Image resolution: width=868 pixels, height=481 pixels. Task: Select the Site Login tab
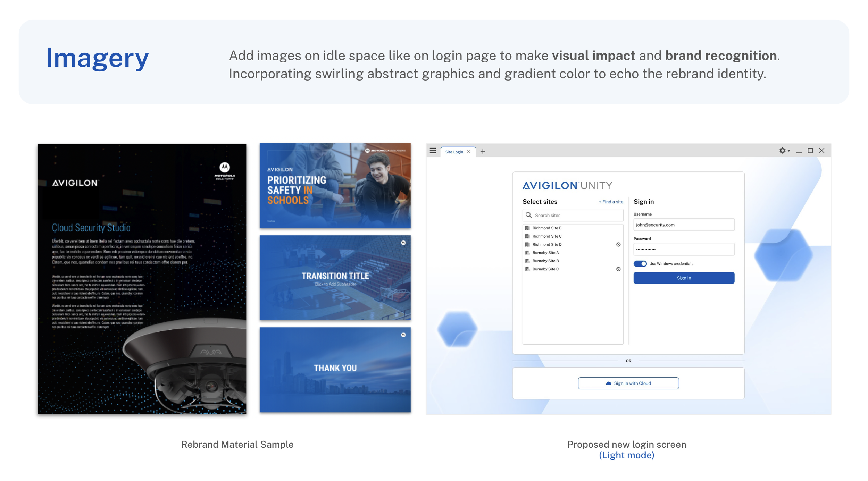pos(454,152)
